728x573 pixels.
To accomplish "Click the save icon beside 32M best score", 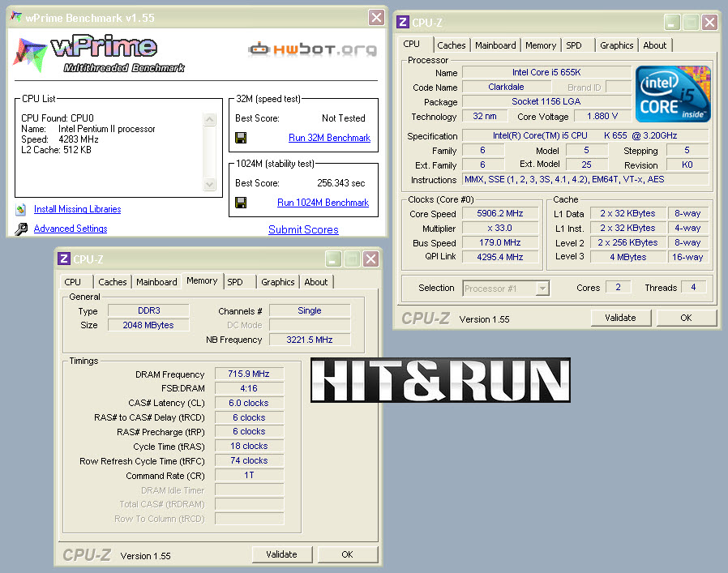I will pyautogui.click(x=241, y=138).
